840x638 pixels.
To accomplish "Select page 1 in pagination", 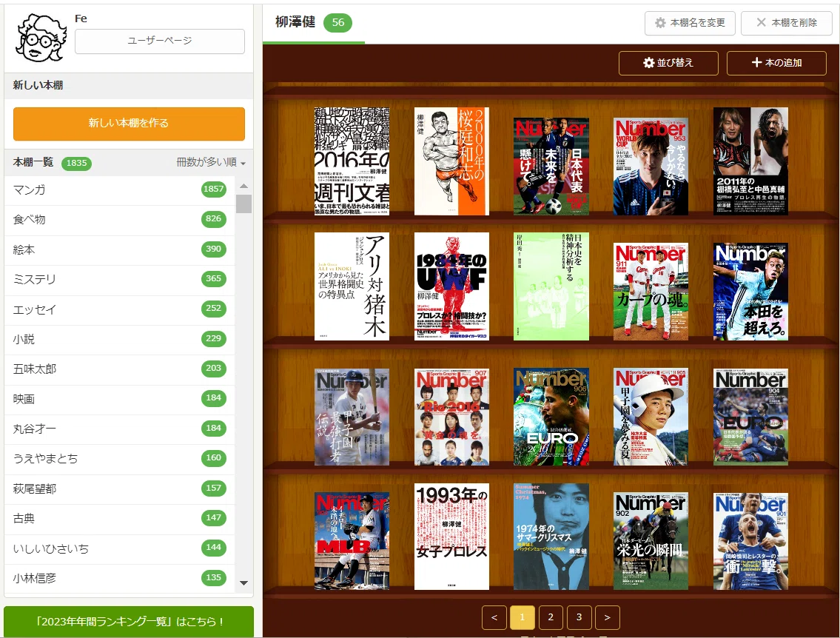I will (x=523, y=617).
